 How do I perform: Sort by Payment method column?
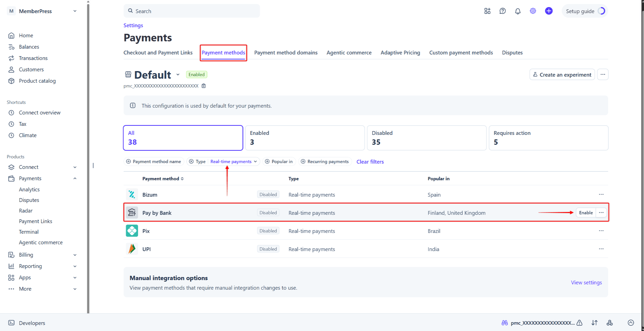[163, 179]
